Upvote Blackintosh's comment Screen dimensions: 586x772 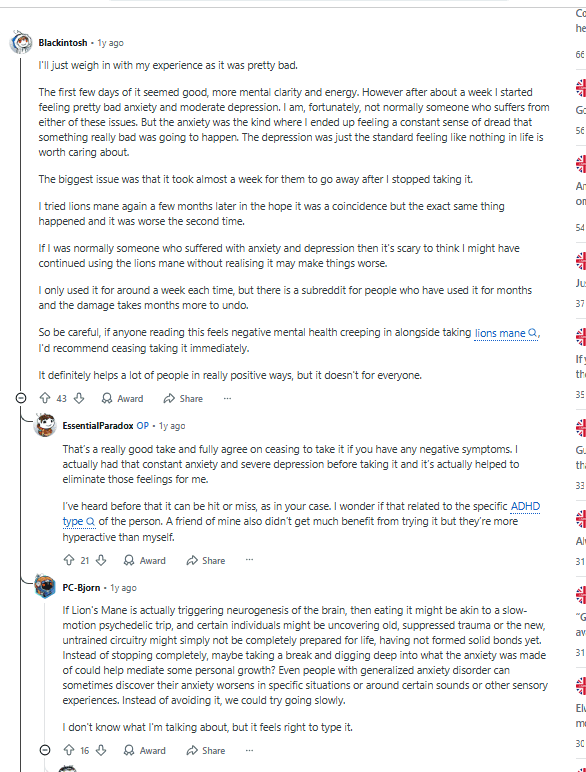[x=45, y=398]
